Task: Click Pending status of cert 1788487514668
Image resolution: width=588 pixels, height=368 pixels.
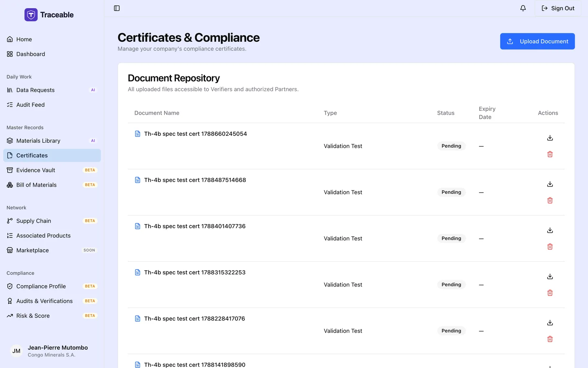Action: coord(451,192)
